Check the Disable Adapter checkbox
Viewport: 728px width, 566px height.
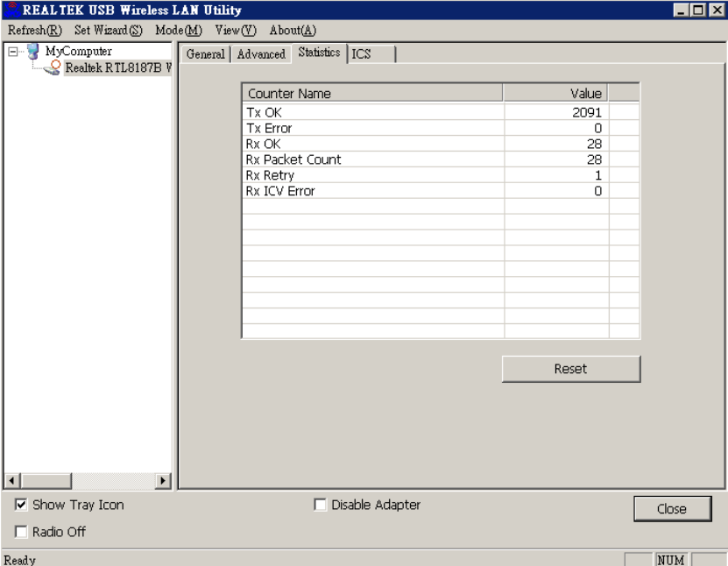(320, 505)
